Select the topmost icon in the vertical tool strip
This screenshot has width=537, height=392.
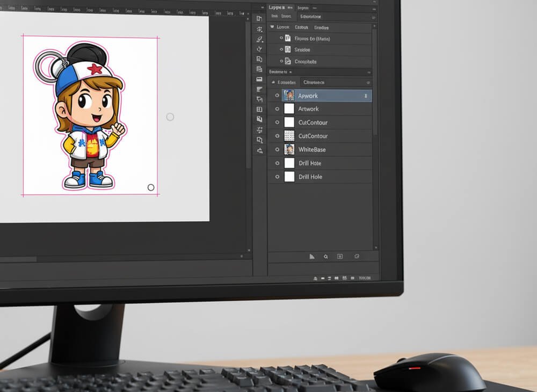[259, 18]
